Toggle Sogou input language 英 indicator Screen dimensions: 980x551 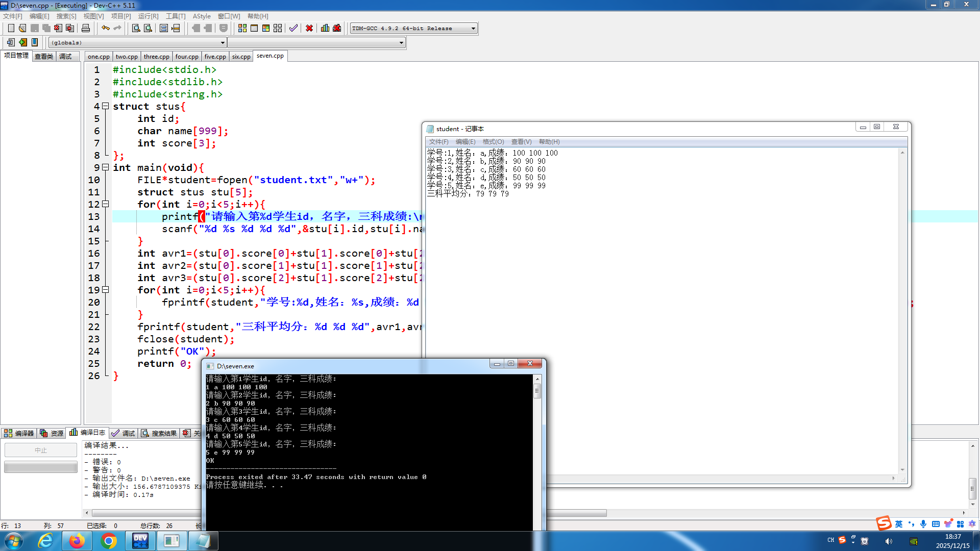(899, 524)
